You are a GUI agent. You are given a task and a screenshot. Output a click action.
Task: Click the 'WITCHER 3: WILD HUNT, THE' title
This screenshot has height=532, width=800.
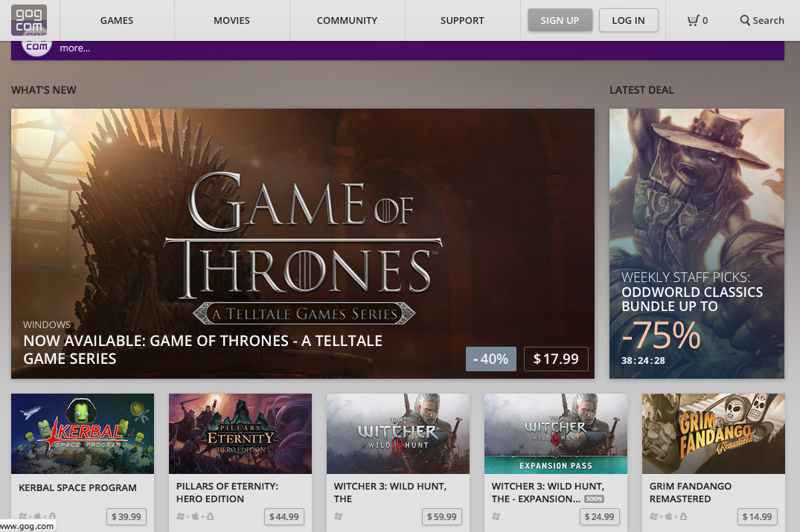(390, 493)
